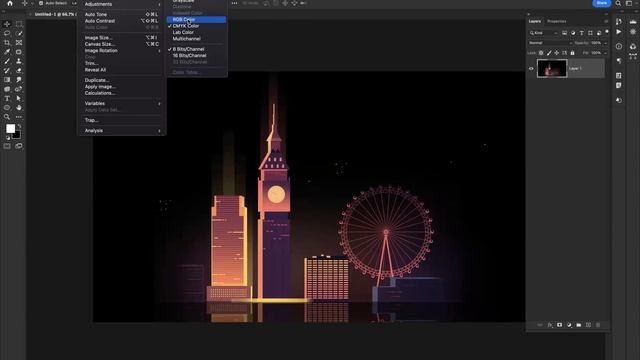
Task: Lock all attributes with padlock icon
Action: pos(572,53)
